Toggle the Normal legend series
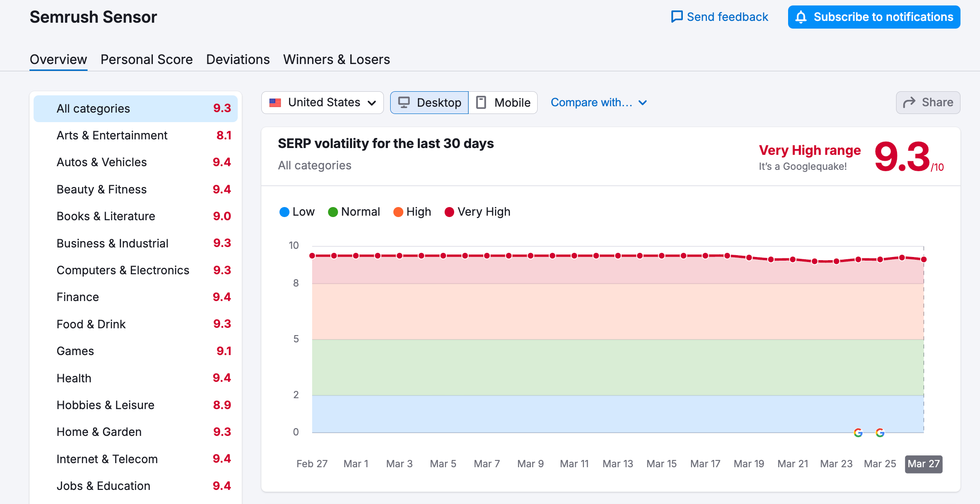980x504 pixels. tap(354, 212)
